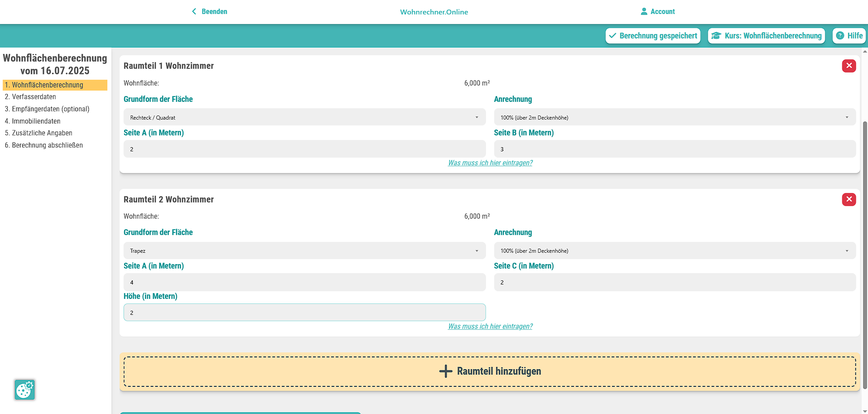Click the Berechnung gespeichert status button
Screen dimensions: 868x414
point(653,36)
